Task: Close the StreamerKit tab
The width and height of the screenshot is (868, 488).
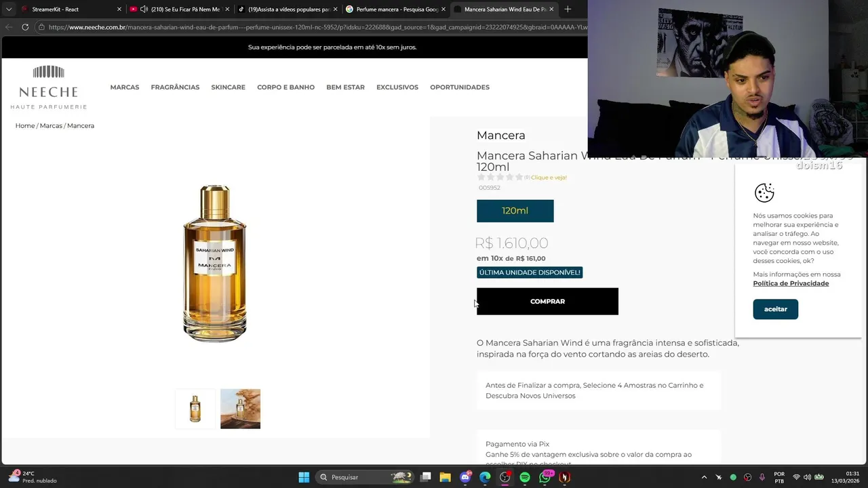Action: (119, 9)
